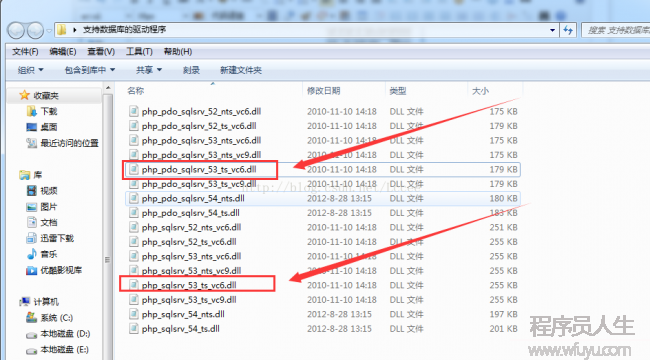The image size is (650, 360).
Task: Expand the address bar history dropdown
Action: (552, 30)
